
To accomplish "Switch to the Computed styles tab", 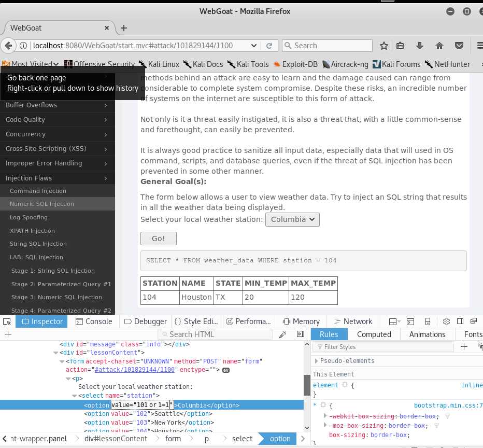I will click(x=374, y=334).
